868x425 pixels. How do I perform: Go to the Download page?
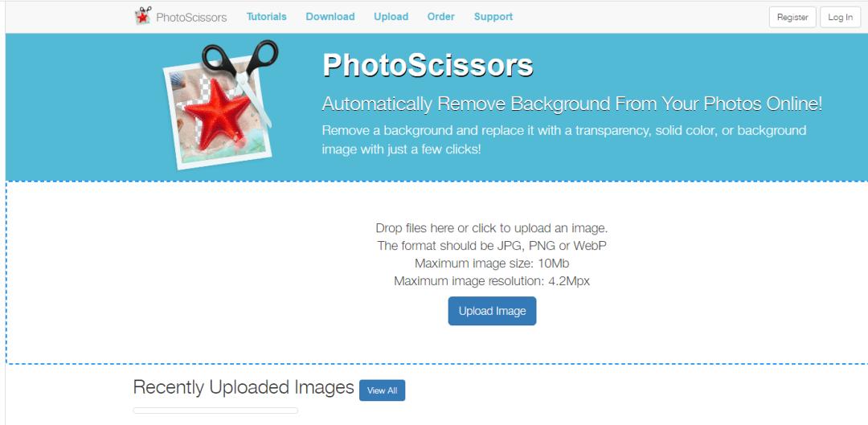click(330, 17)
